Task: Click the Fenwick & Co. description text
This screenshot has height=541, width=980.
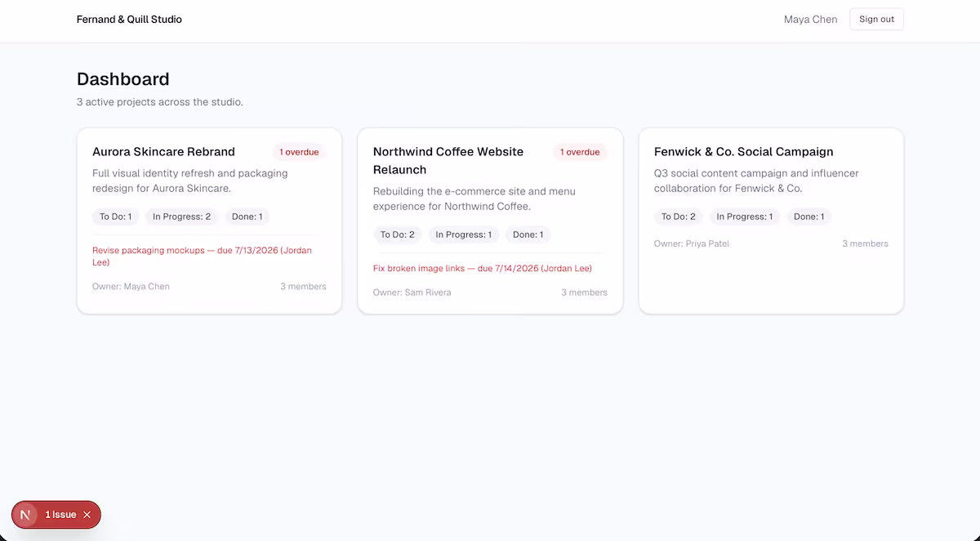Action: [x=756, y=181]
